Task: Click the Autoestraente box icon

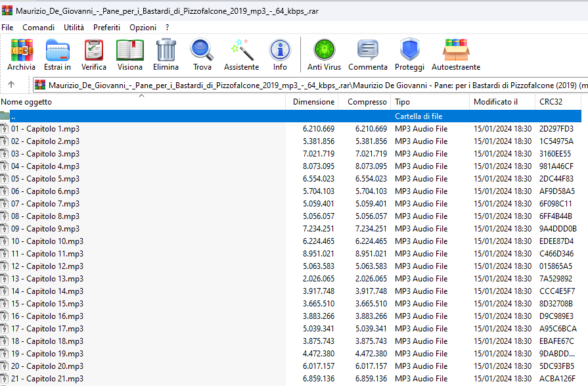Action: tap(456, 49)
